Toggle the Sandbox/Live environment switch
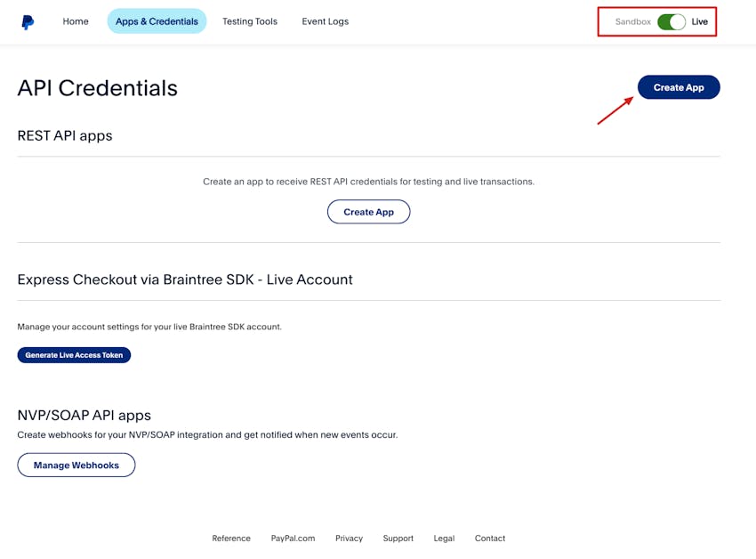Viewport: 756px width, 559px height. point(672,21)
